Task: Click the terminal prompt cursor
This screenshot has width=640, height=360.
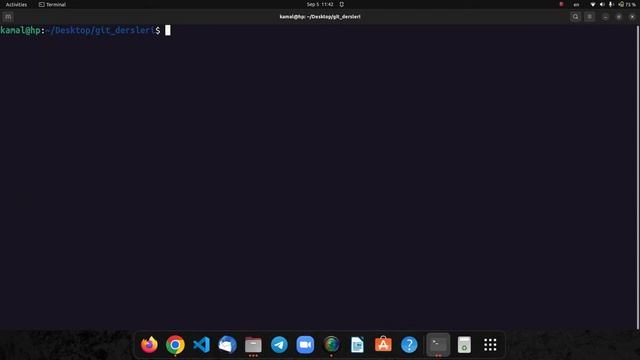Action: pyautogui.click(x=168, y=30)
